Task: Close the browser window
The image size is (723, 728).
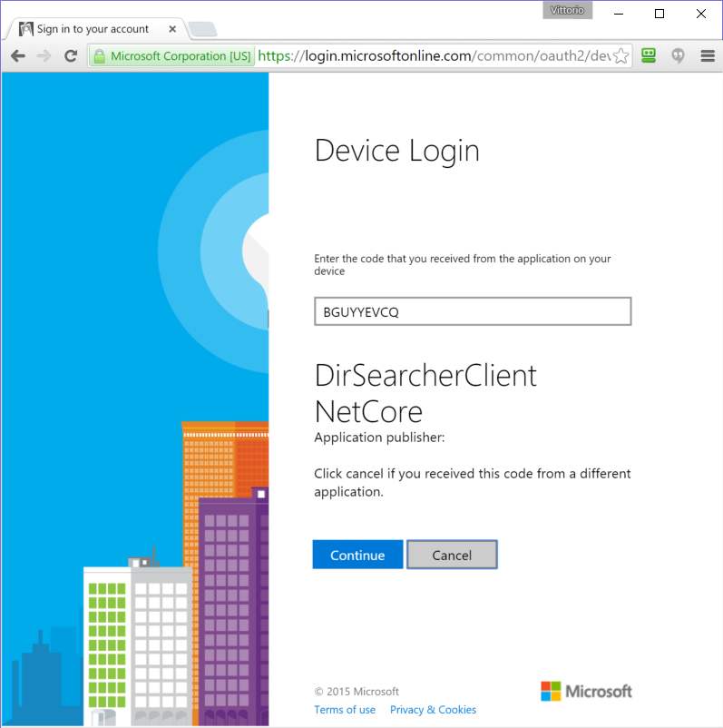Action: (701, 14)
